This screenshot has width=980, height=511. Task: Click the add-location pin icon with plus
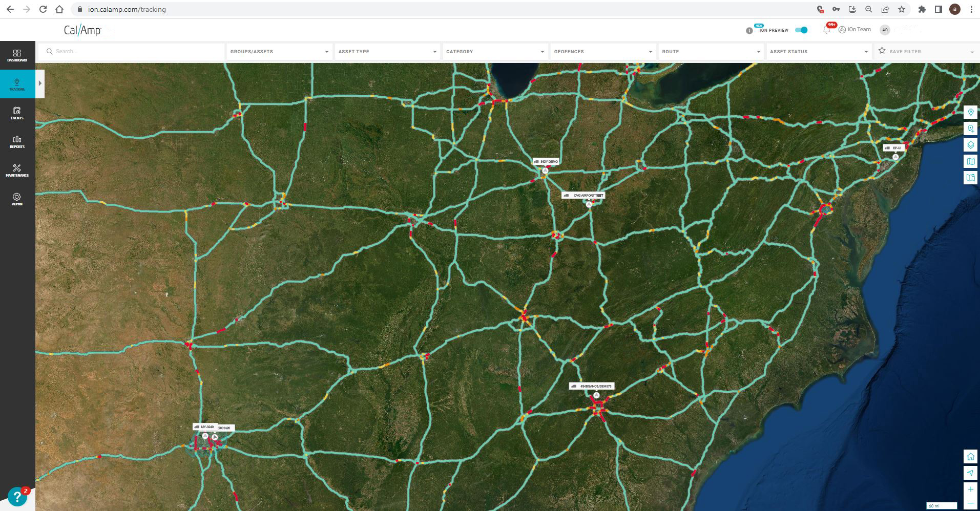tap(970, 129)
